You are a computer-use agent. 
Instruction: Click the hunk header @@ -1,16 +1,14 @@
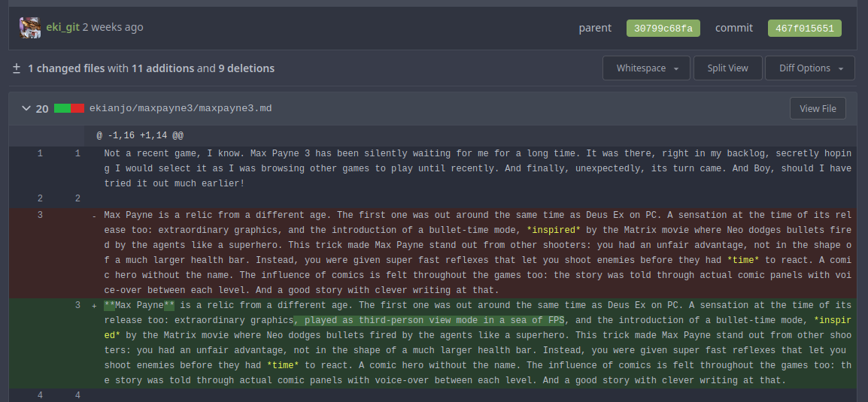(140, 135)
